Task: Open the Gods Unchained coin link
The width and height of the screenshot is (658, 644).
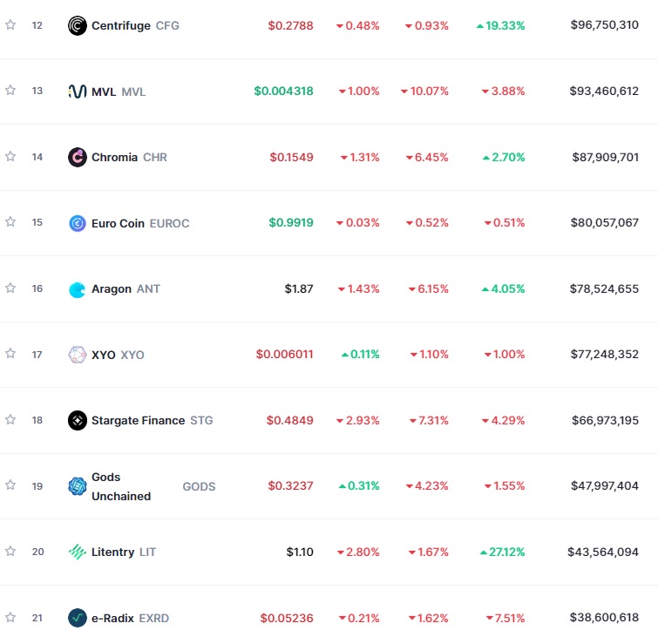Action: 153,486
